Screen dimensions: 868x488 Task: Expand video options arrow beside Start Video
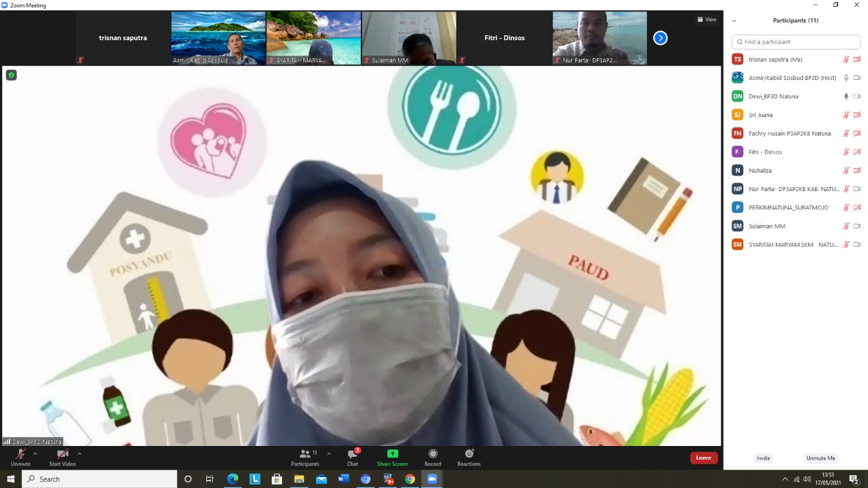coord(79,454)
